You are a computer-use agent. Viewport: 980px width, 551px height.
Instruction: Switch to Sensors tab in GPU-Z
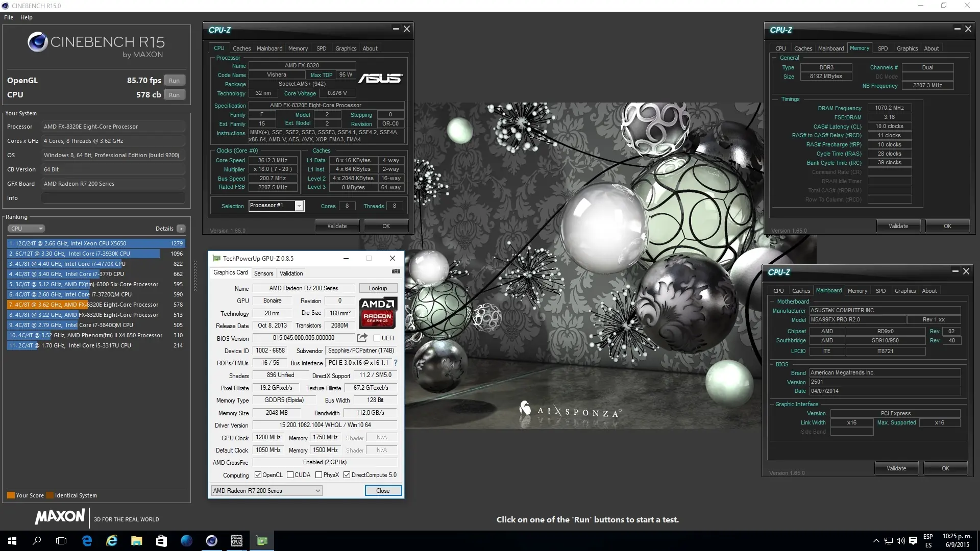(x=263, y=273)
